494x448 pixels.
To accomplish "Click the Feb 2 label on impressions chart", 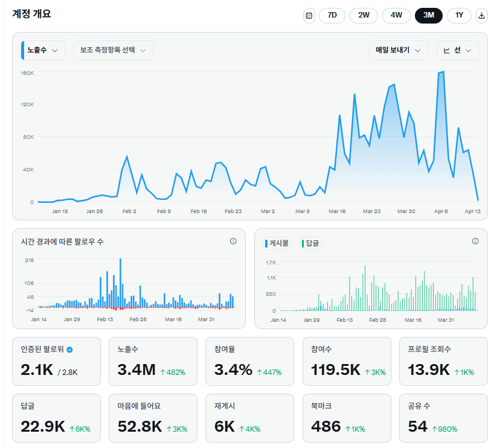I will tap(129, 211).
